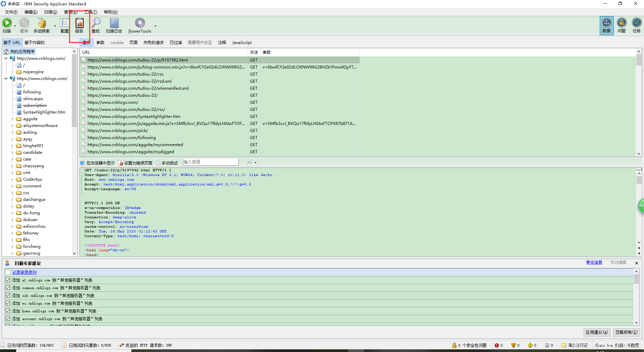This screenshot has width=644, height=352.
Task: Select the tudou-22/rsd.xml request row
Action: (x=220, y=81)
